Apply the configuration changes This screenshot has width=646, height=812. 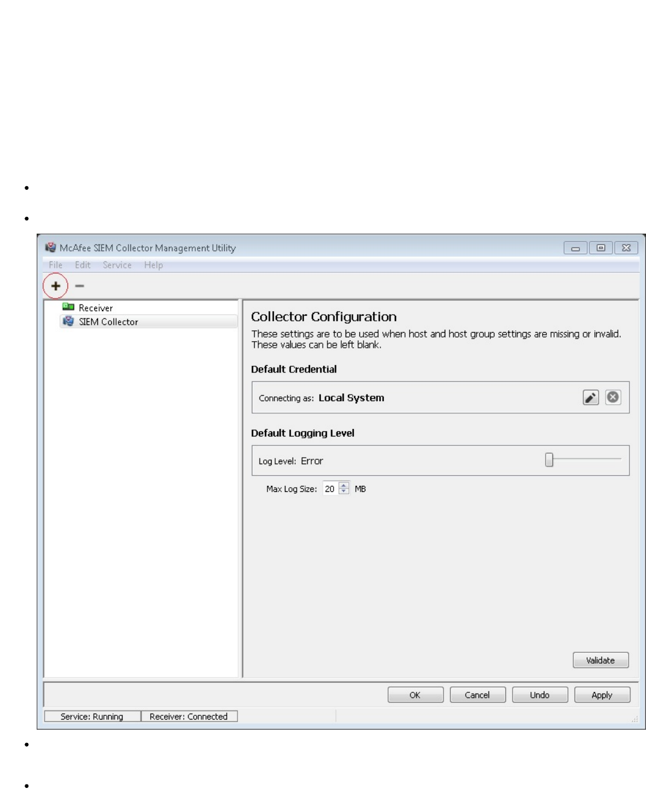[602, 695]
